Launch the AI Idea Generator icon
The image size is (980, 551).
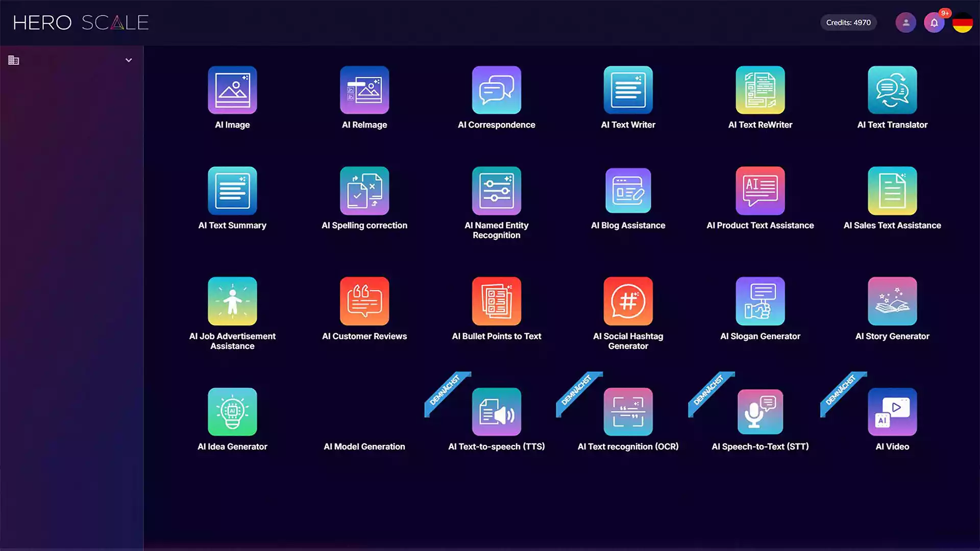pos(232,412)
